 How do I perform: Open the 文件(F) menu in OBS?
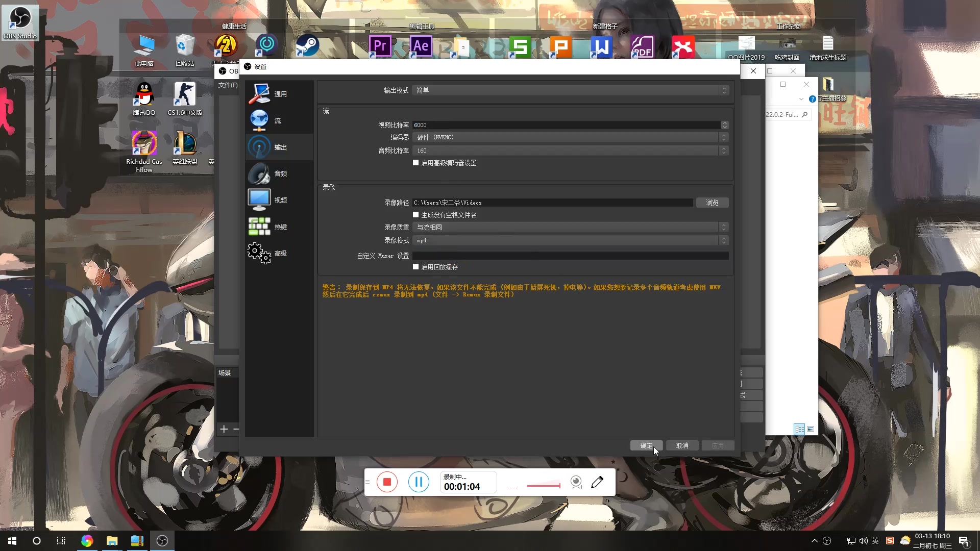[x=228, y=85]
